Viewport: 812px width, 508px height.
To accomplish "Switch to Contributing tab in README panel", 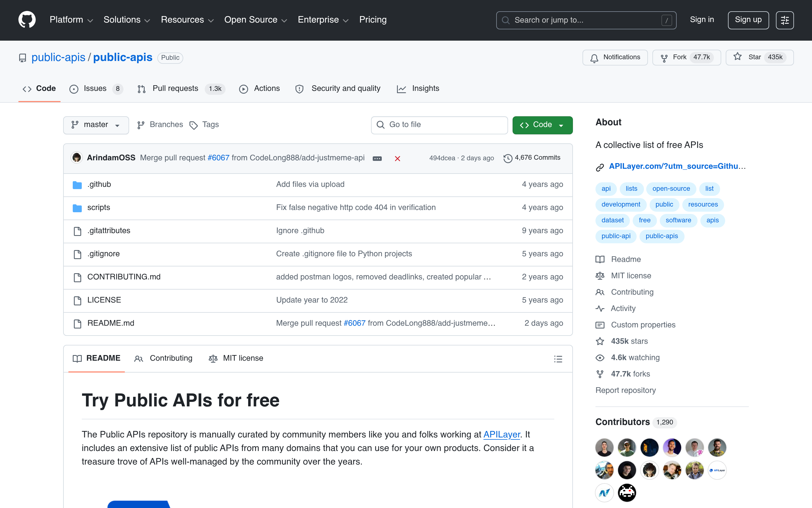I will pos(164,358).
